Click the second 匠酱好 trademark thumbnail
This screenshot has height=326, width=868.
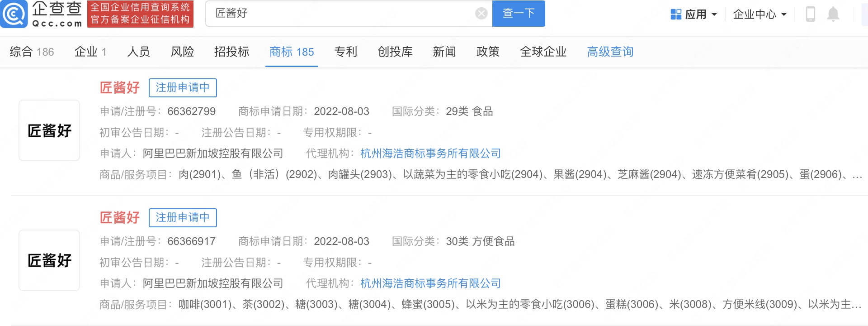point(49,260)
